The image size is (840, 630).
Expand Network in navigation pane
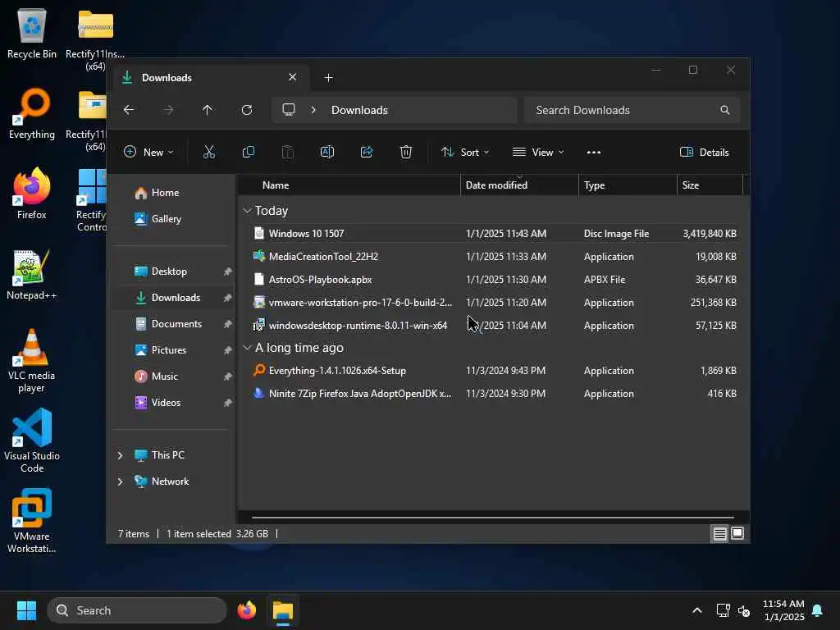(x=121, y=482)
